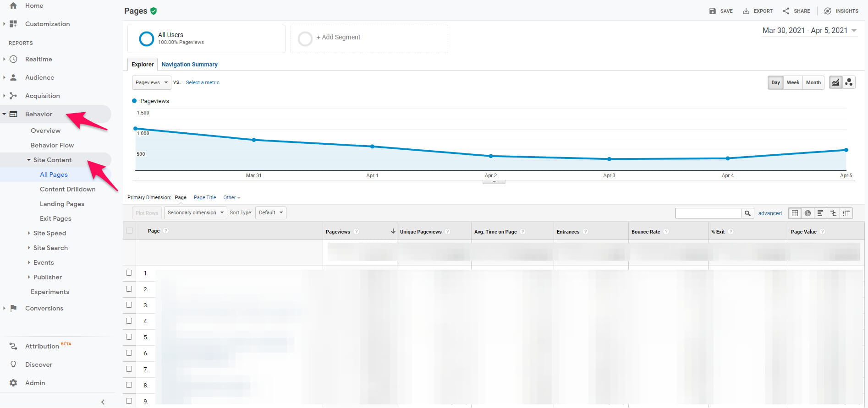The height and width of the screenshot is (408, 868).
Task: Click the table search input field
Action: [709, 213]
